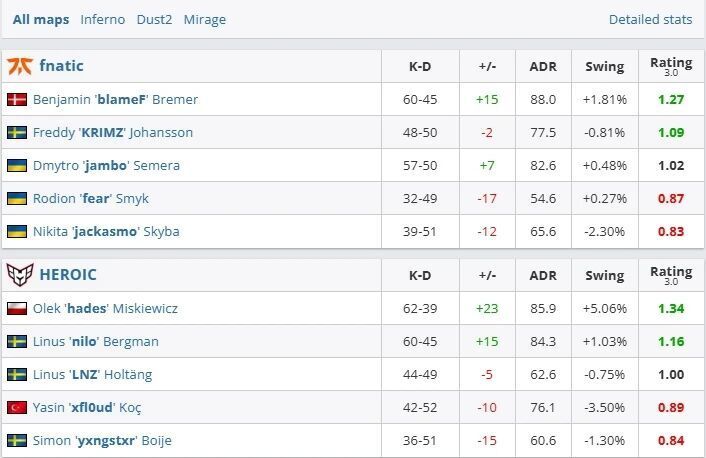Click the HEROIC team logo icon
Screen dimensions: 706x458
19,274
